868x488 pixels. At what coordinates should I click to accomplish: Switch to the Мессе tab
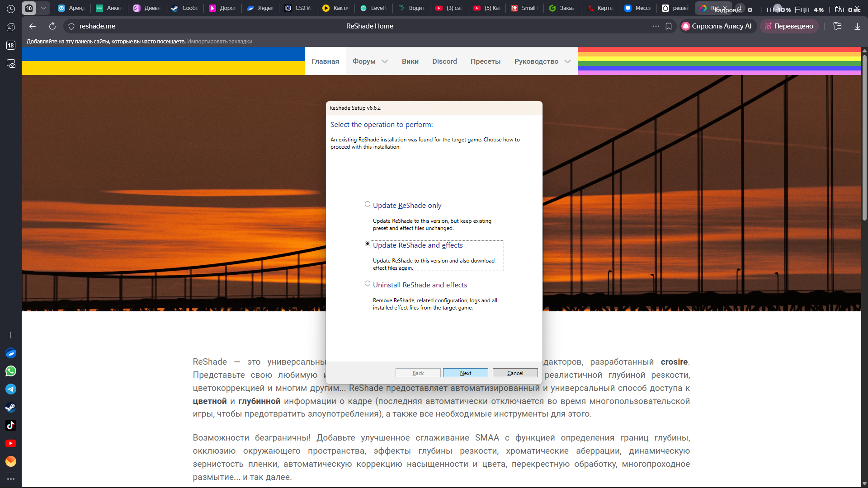pos(637,8)
